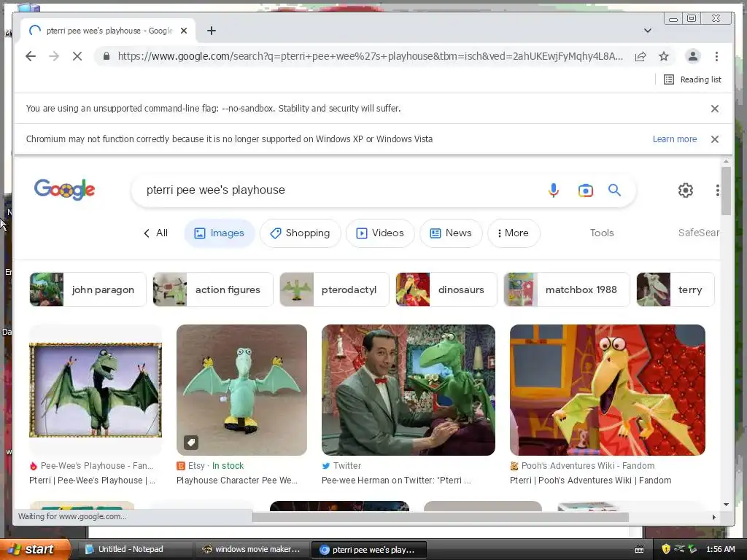This screenshot has width=747, height=560.
Task: Bookmark this page with the star
Action: coord(664,56)
